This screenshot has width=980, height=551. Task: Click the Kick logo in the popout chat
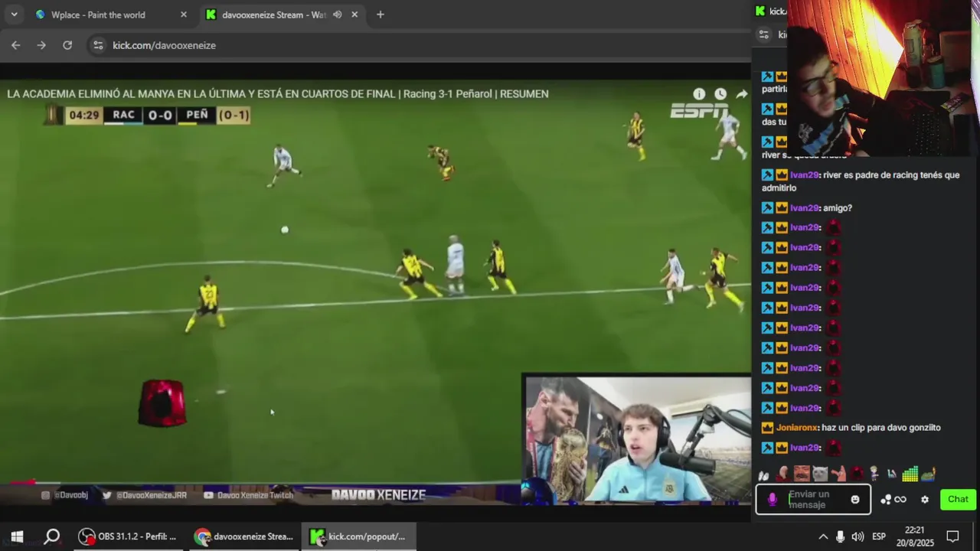pyautogui.click(x=760, y=11)
